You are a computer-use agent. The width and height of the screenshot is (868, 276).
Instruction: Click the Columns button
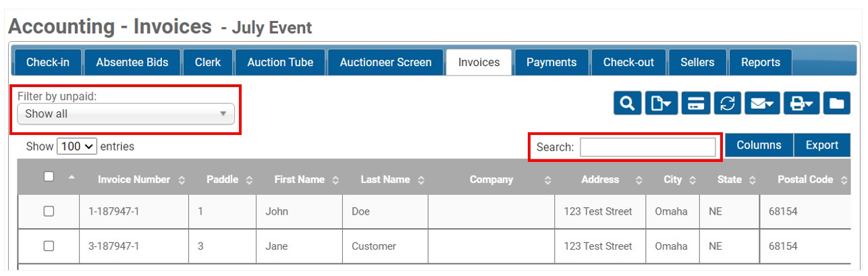[759, 145]
